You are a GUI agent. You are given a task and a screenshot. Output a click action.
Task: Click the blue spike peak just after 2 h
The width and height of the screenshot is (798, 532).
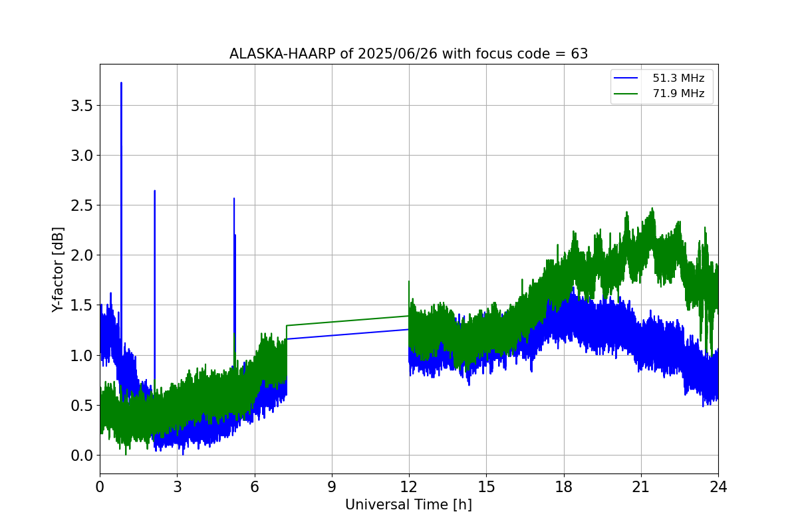coord(154,192)
